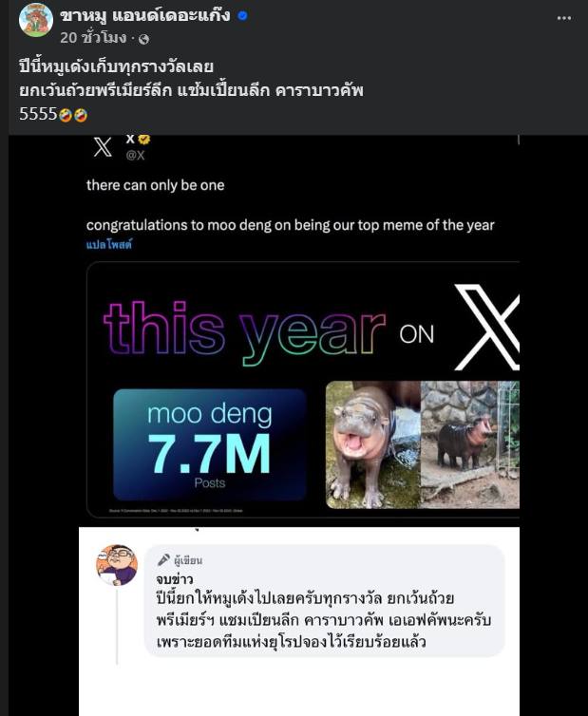The width and height of the screenshot is (588, 716).
Task: Open the post options three-dot menu
Action: [x=564, y=18]
